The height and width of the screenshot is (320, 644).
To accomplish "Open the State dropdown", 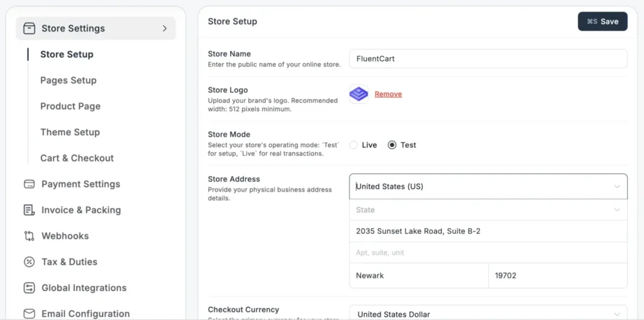I will pos(488,210).
